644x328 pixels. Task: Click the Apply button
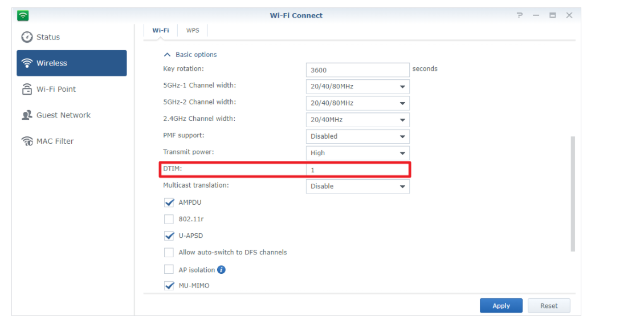coord(501,306)
